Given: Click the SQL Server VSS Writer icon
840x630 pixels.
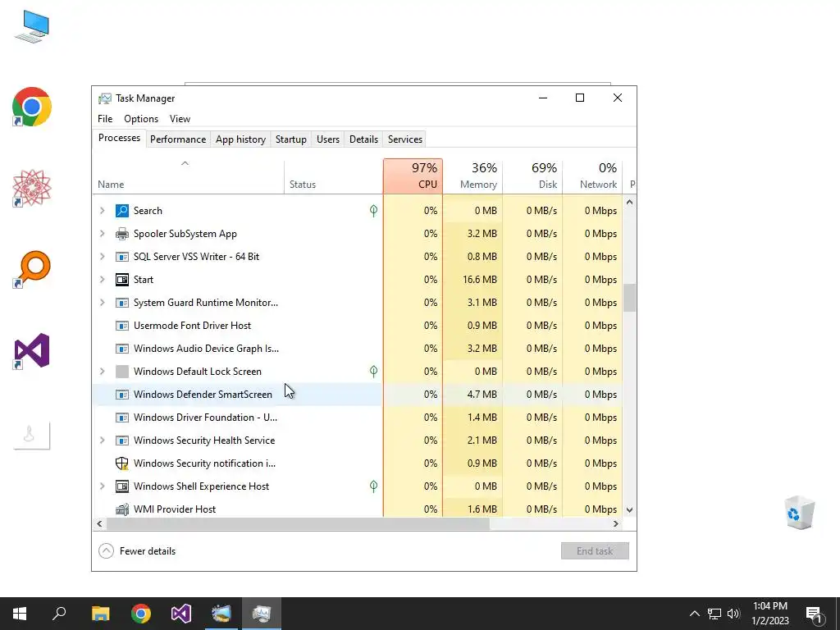Looking at the screenshot, I should (x=122, y=257).
